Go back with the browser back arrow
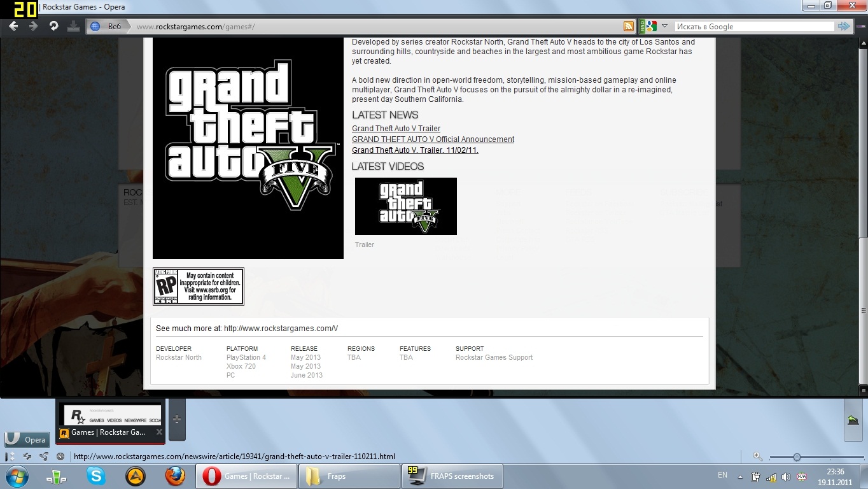The height and width of the screenshot is (489, 868). pos(13,26)
